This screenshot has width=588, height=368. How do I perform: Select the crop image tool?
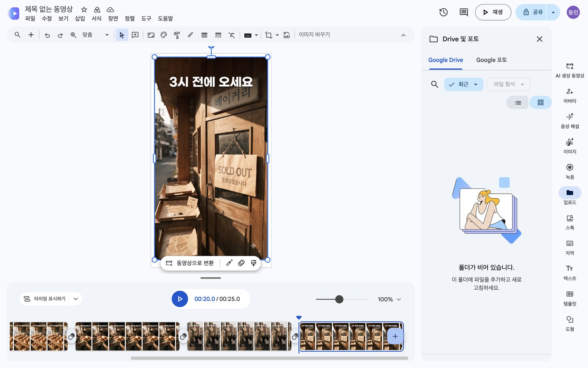[x=269, y=35]
